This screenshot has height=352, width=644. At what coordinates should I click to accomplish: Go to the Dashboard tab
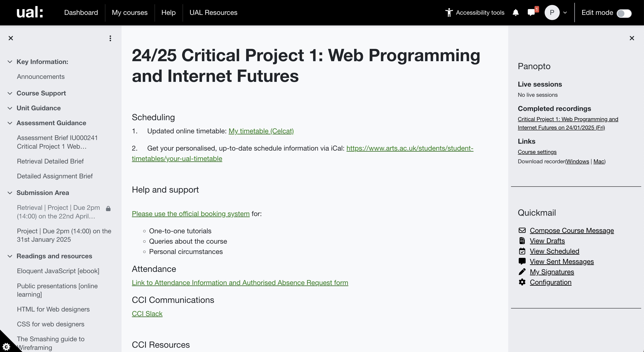81,12
